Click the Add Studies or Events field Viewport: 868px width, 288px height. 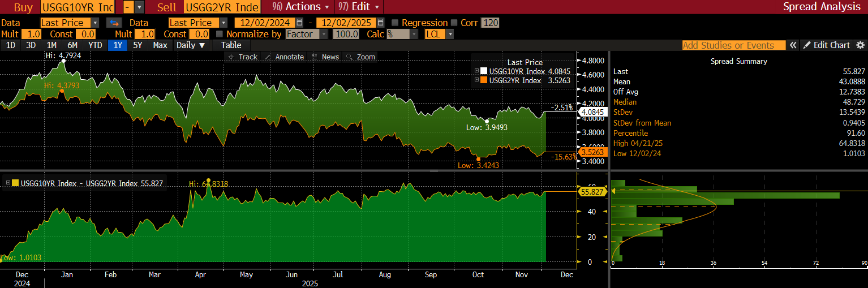(x=733, y=45)
